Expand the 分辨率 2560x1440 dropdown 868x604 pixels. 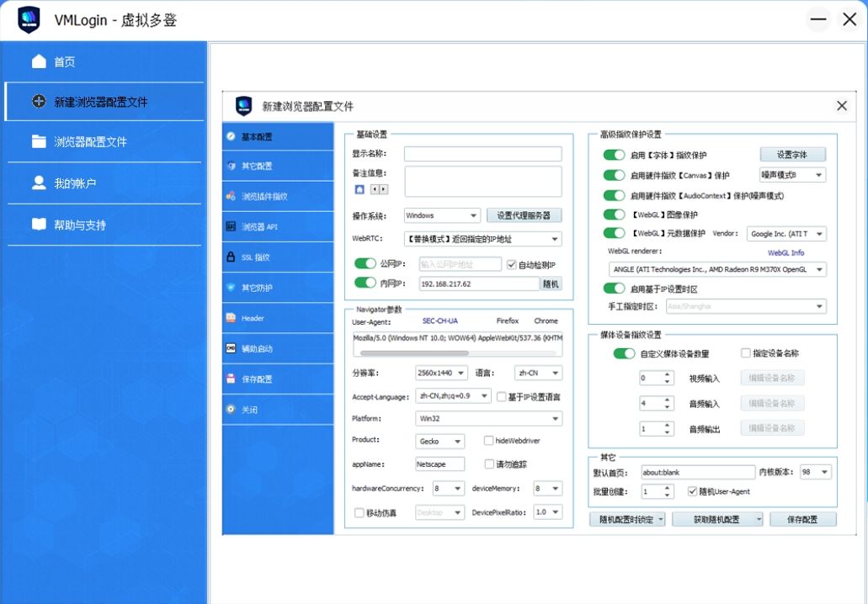tap(441, 373)
